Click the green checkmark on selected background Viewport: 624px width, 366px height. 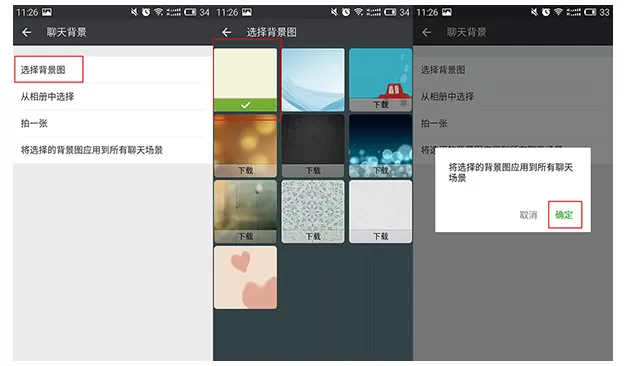246,105
